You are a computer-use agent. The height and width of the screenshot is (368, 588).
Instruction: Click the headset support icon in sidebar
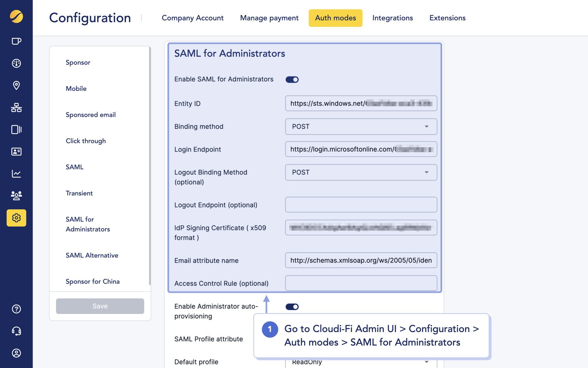16,331
